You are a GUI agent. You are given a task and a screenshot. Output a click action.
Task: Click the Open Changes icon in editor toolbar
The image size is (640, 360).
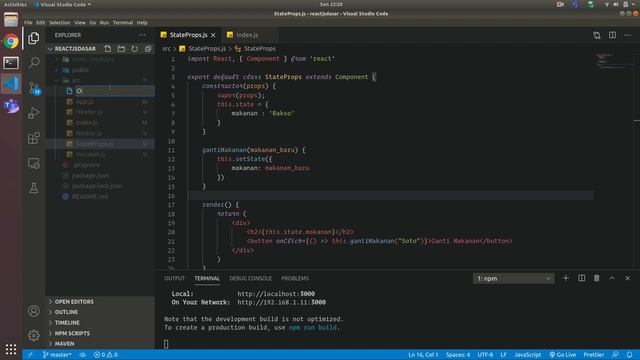click(597, 35)
